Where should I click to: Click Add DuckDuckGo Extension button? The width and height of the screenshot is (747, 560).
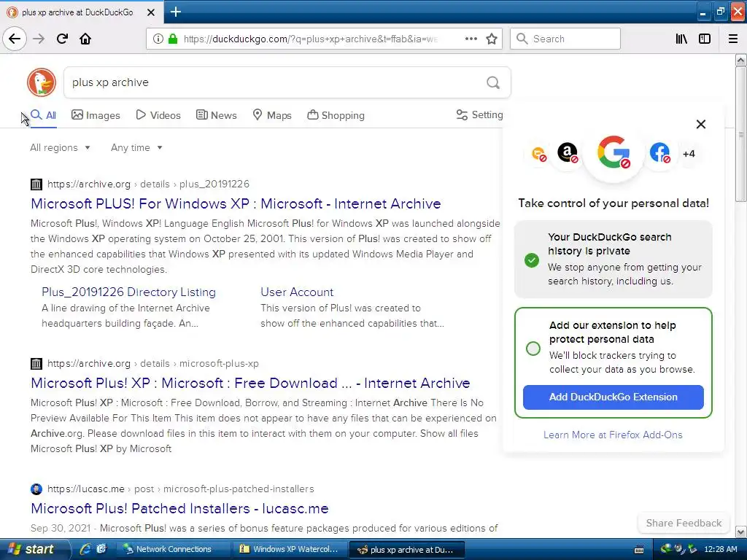pyautogui.click(x=613, y=397)
